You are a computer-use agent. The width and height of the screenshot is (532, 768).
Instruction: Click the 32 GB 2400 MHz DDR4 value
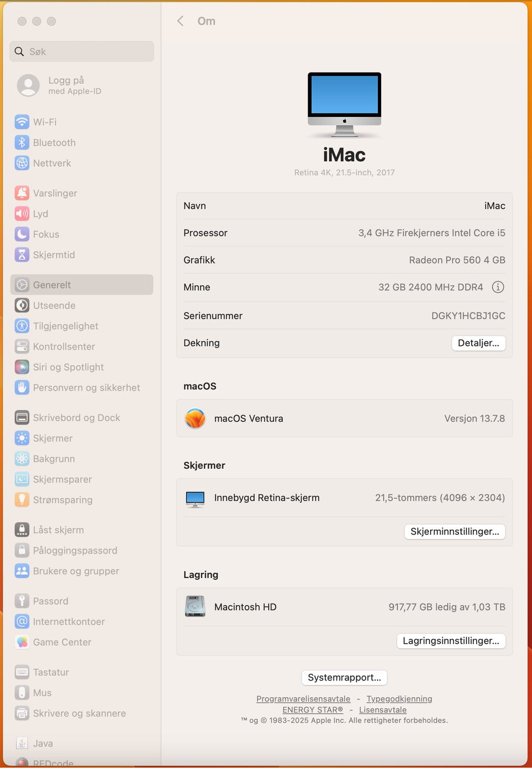431,287
